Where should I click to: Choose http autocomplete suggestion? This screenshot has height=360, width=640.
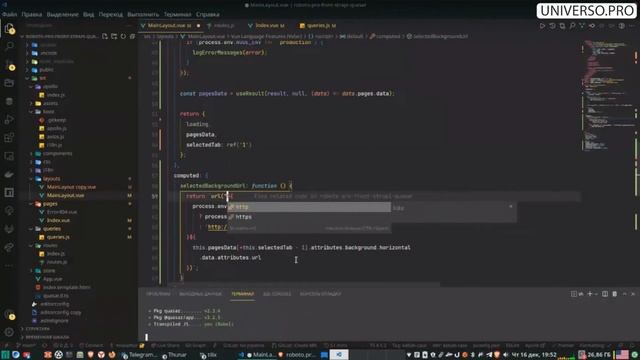pos(309,207)
